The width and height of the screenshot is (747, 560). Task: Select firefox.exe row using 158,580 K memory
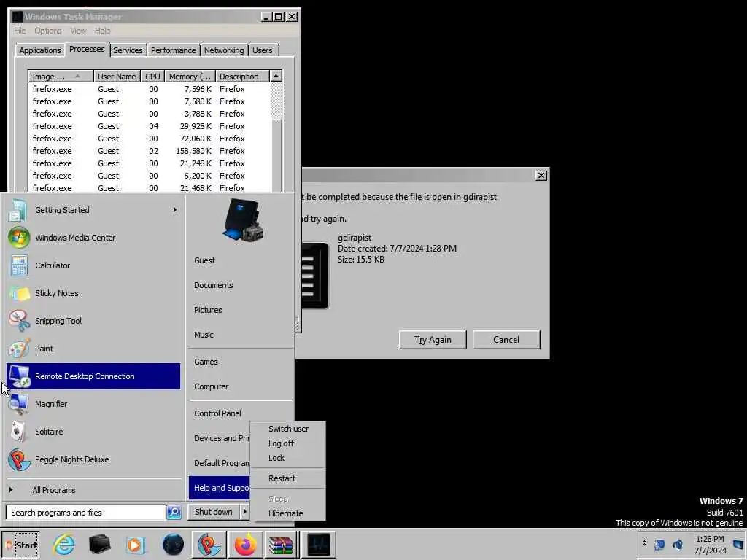[150, 151]
